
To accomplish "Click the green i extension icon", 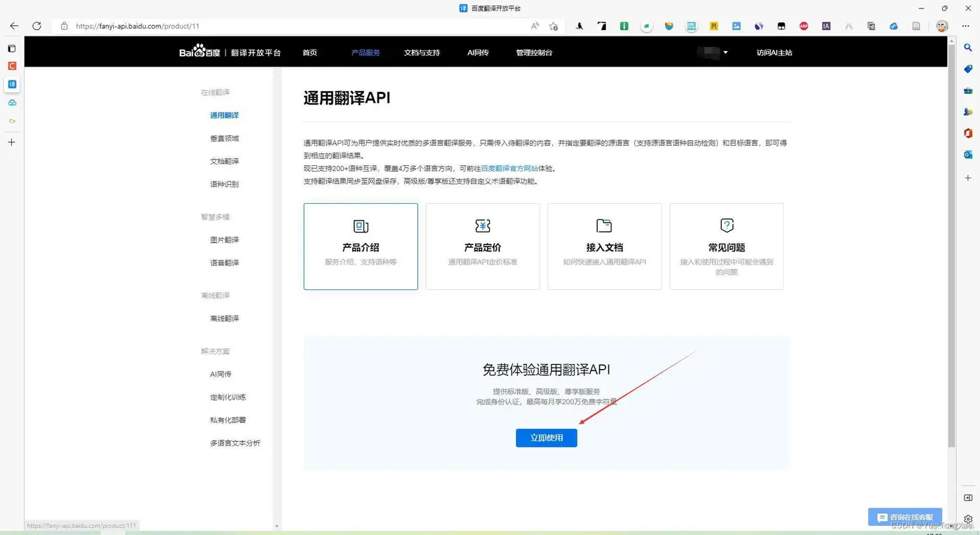I will coord(624,26).
